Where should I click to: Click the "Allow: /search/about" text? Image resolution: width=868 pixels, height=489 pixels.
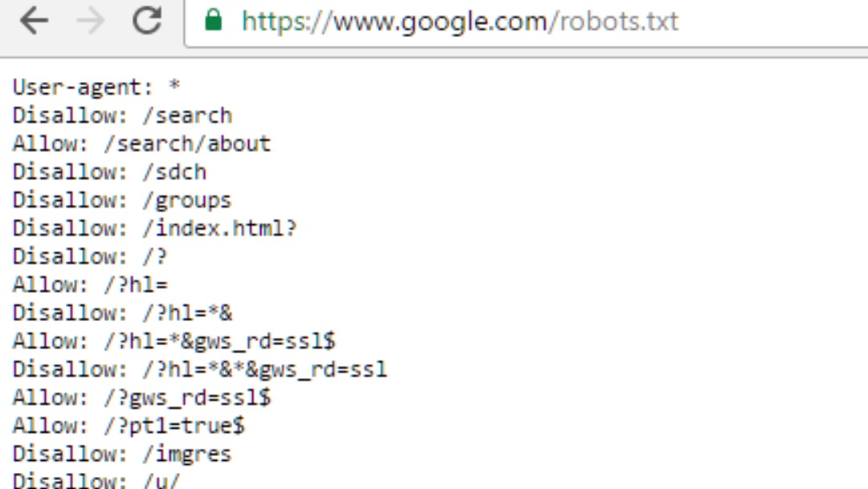(x=141, y=143)
